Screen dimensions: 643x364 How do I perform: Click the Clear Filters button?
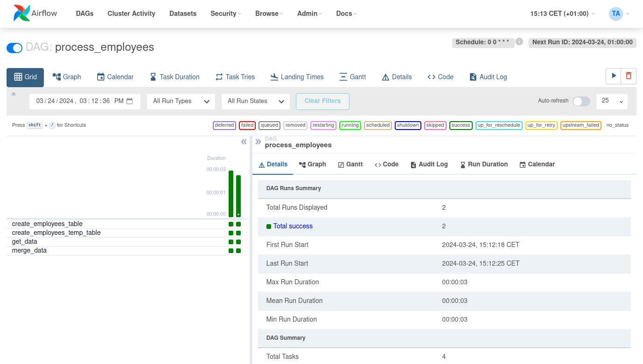coord(322,101)
